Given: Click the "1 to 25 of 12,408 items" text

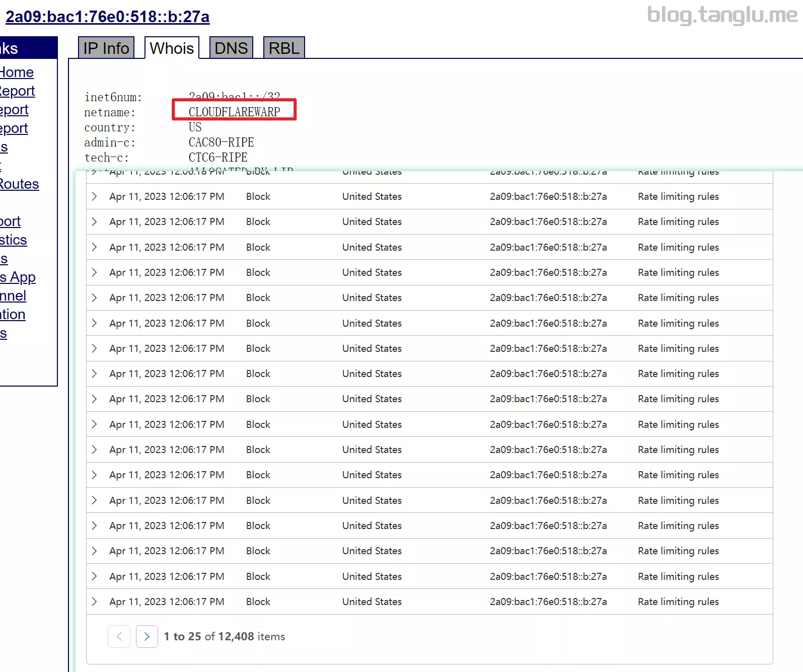Looking at the screenshot, I should click(x=224, y=637).
